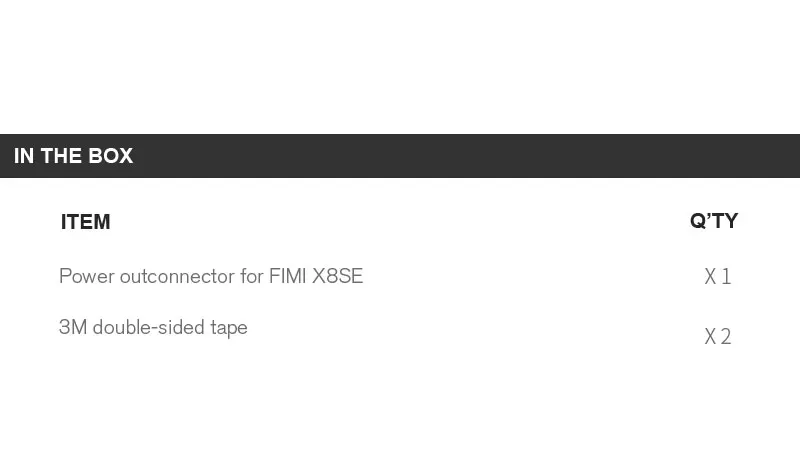The image size is (800, 466).
Task: Click the word for in first item
Action: (x=252, y=276)
